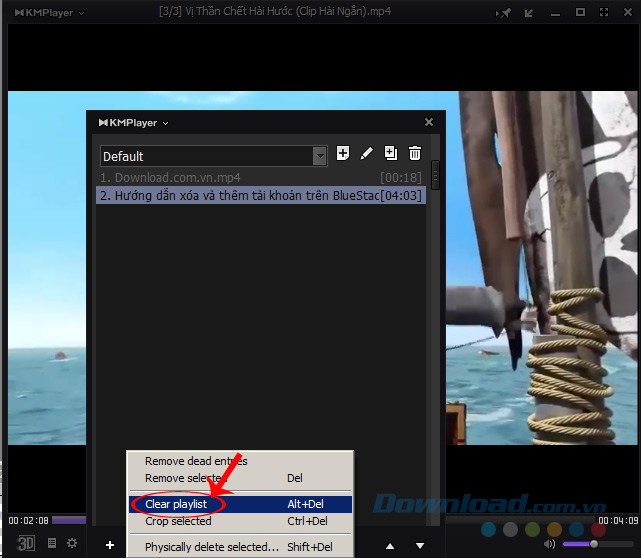Toggle 3D mode button

pyautogui.click(x=26, y=543)
